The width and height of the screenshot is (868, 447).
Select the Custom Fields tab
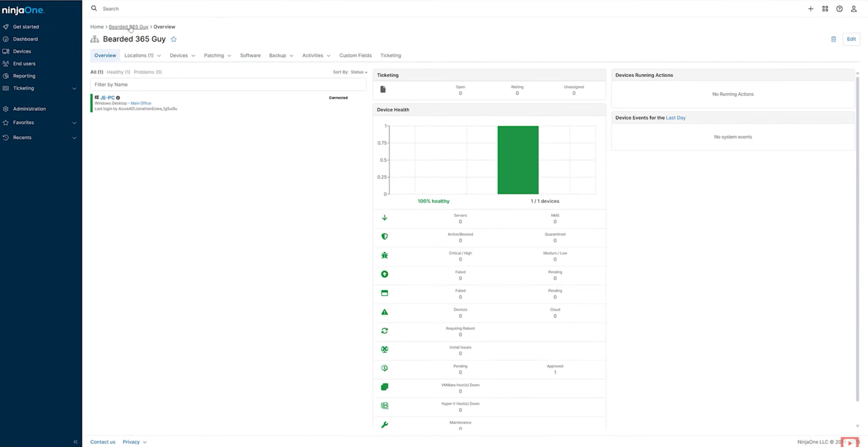tap(355, 56)
